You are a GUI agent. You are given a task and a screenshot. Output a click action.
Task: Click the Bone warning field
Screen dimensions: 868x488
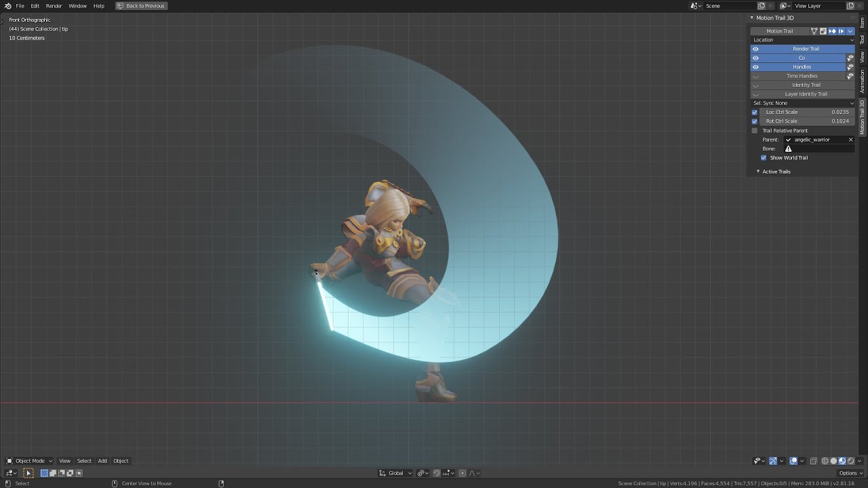point(818,148)
